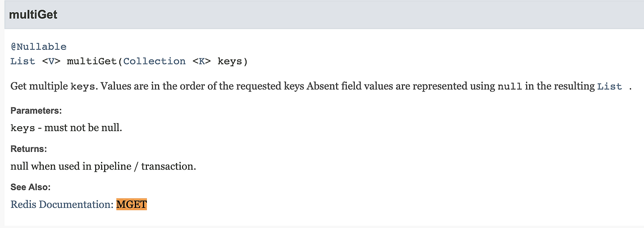Click the orange highlighted MGET text
The width and height of the screenshot is (644, 228).
coord(131,204)
